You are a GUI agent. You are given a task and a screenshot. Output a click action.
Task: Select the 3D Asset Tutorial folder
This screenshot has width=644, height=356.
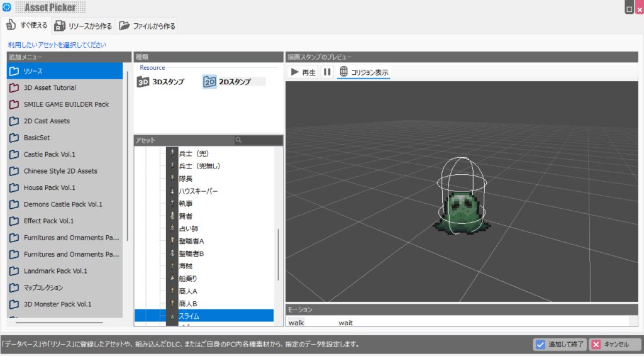(x=50, y=88)
